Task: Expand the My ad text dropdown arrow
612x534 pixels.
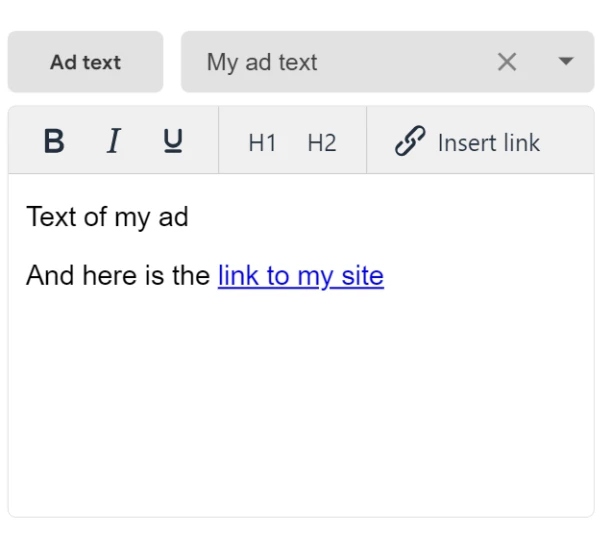Action: click(566, 62)
